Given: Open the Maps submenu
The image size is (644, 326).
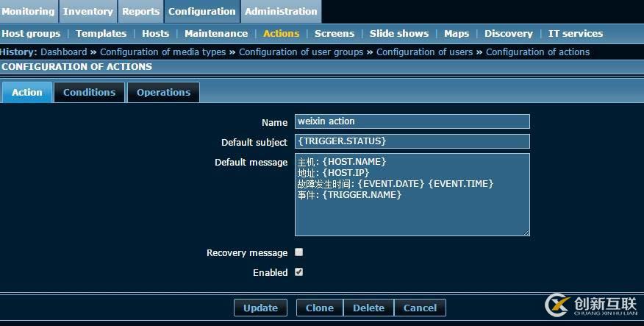Looking at the screenshot, I should point(457,34).
